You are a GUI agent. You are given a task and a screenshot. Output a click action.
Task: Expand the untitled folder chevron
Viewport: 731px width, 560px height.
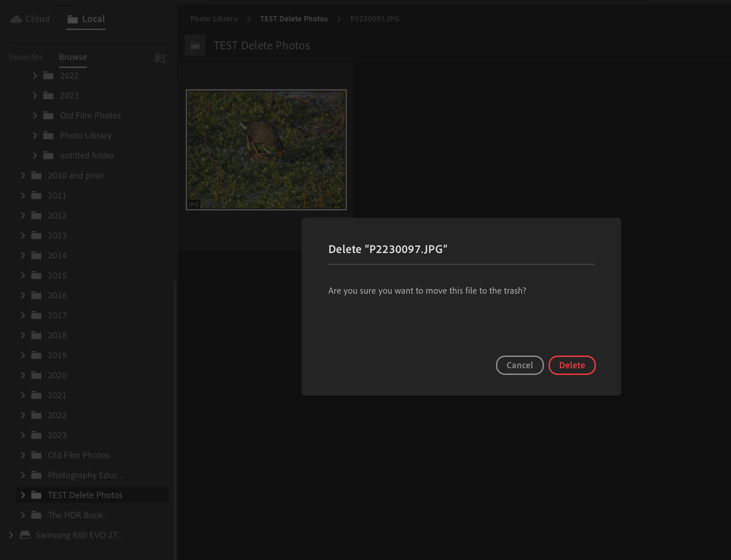(x=35, y=155)
